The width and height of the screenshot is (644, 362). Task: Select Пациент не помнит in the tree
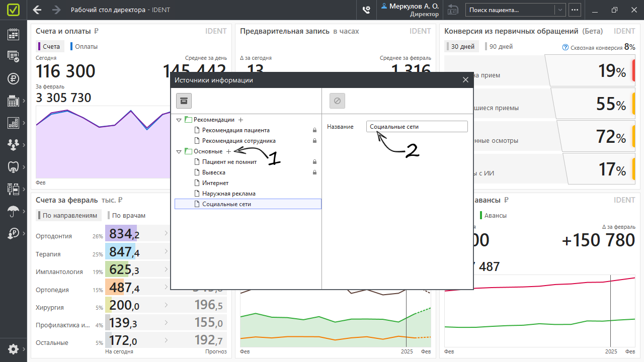click(229, 162)
